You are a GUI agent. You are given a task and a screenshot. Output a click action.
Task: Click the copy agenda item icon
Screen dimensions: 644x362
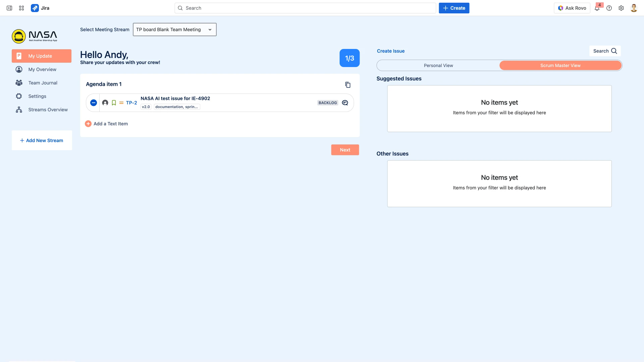(x=348, y=85)
